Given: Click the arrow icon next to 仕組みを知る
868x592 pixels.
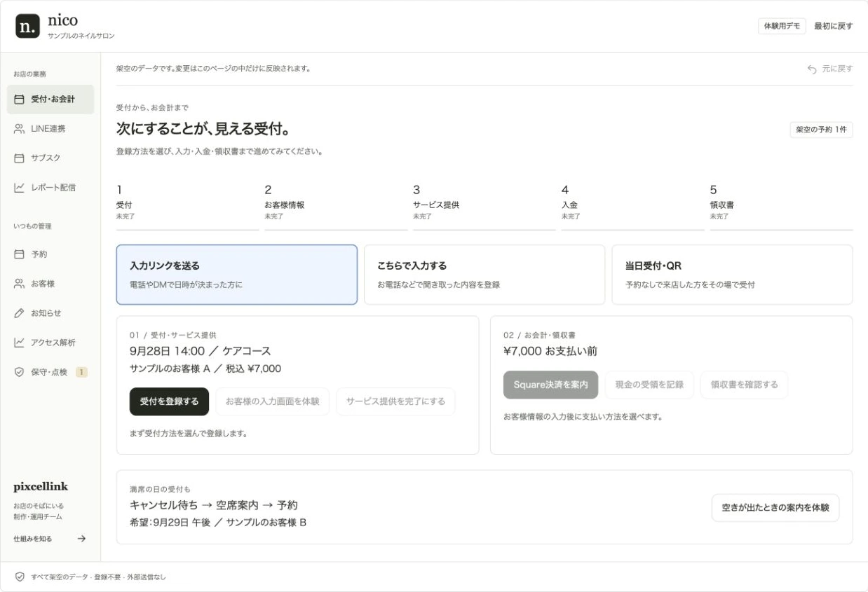Looking at the screenshot, I should coord(81,539).
